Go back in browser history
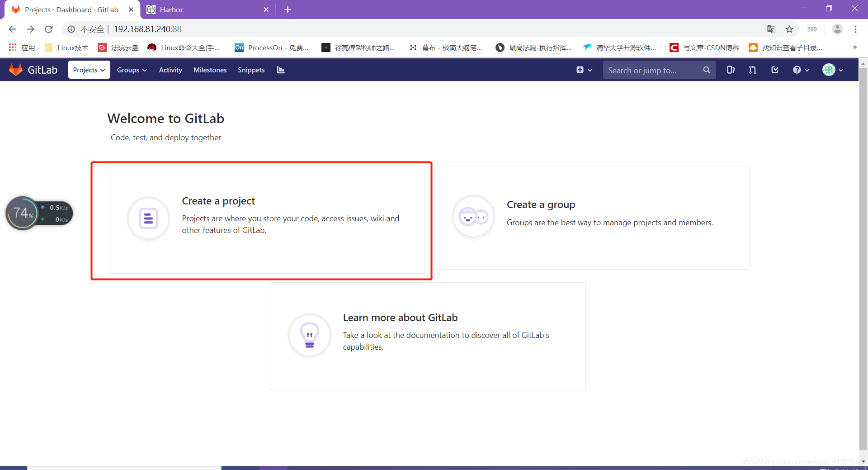This screenshot has width=868, height=470. (x=12, y=29)
